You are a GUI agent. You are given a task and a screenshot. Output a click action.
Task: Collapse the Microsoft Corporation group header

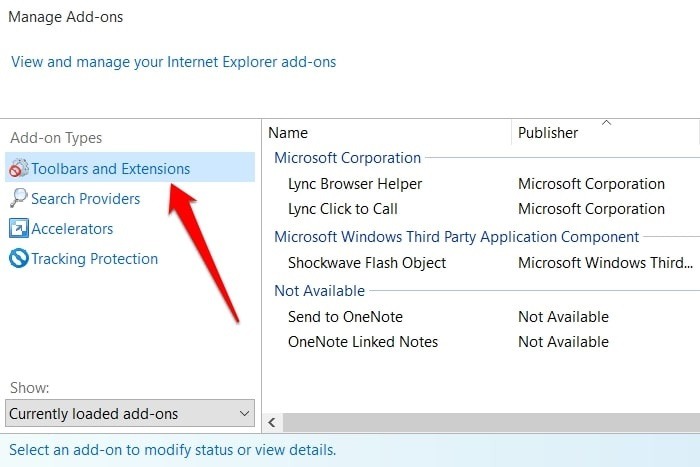[347, 158]
